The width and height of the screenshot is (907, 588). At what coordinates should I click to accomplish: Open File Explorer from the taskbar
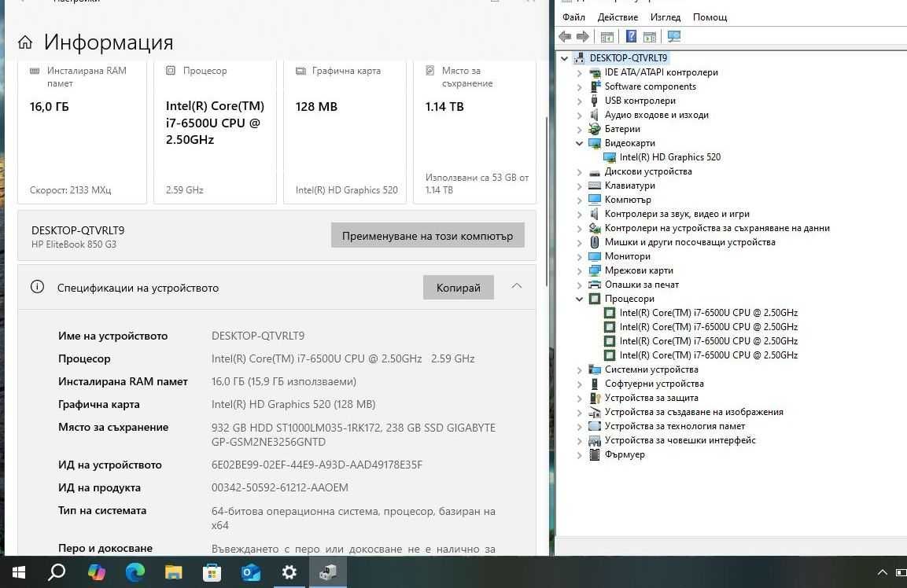(x=174, y=572)
